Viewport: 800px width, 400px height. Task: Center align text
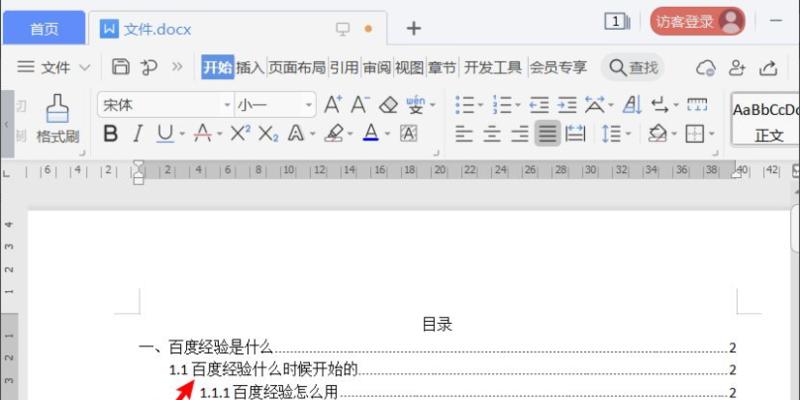coord(492,134)
